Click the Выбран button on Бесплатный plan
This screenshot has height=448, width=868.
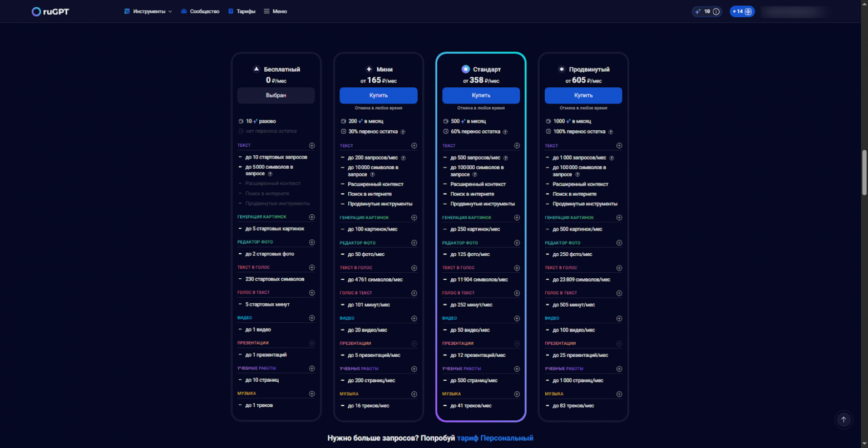coord(276,95)
